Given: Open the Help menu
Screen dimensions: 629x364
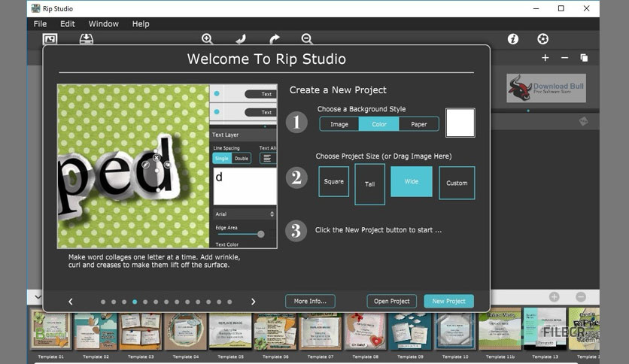Looking at the screenshot, I should click(x=141, y=23).
